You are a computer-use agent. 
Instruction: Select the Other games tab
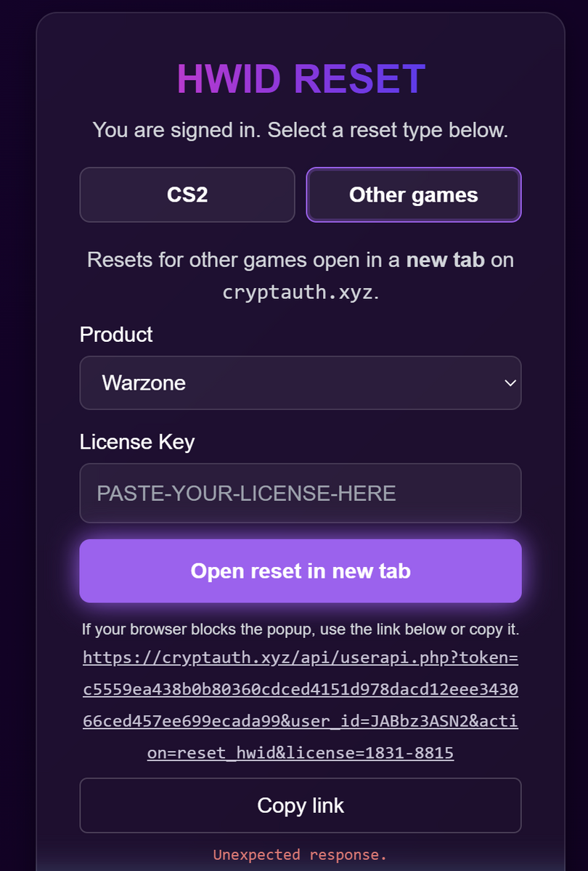point(413,195)
